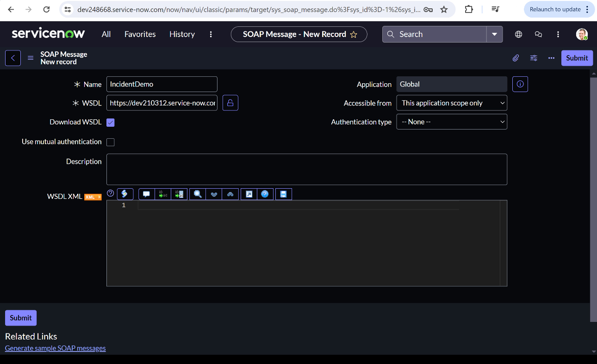
Task: Click the ServiceNow logo
Action: pos(48,34)
